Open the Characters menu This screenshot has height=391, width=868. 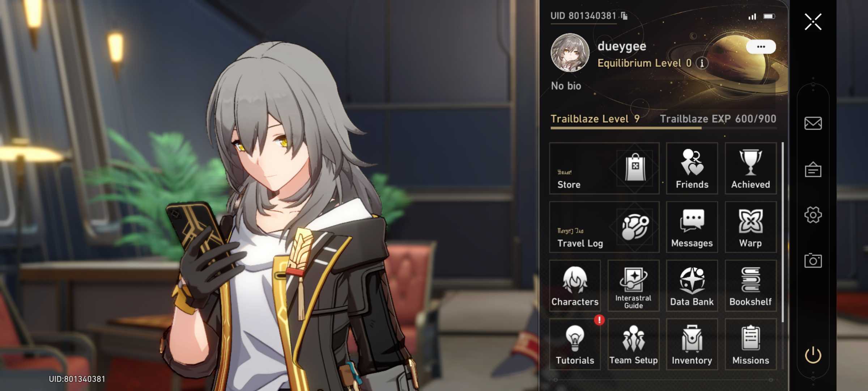click(x=575, y=286)
